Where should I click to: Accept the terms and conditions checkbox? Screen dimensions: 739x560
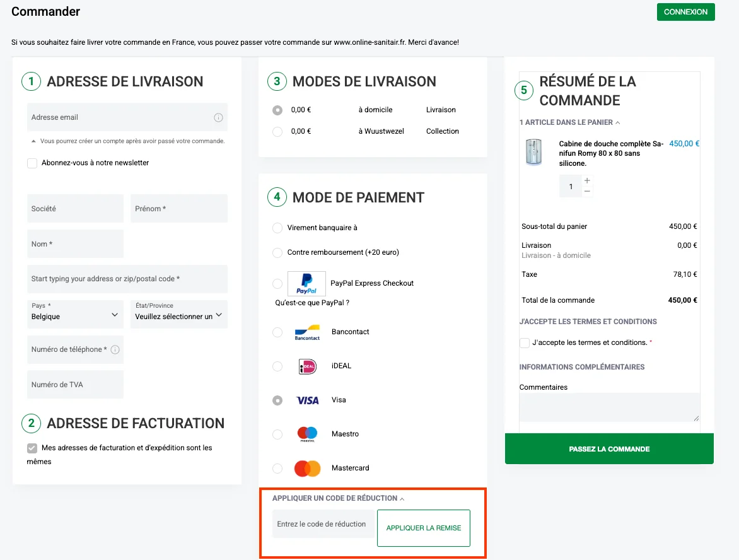point(525,343)
